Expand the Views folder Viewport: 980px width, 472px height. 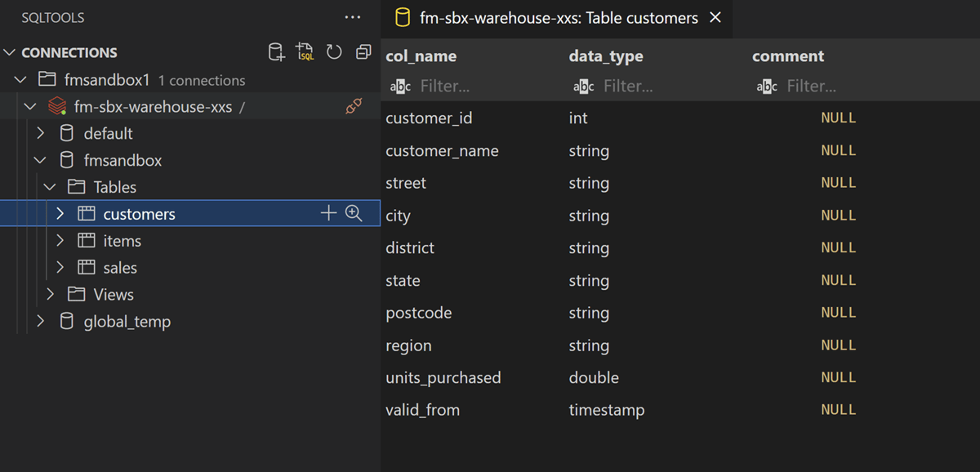pos(49,294)
